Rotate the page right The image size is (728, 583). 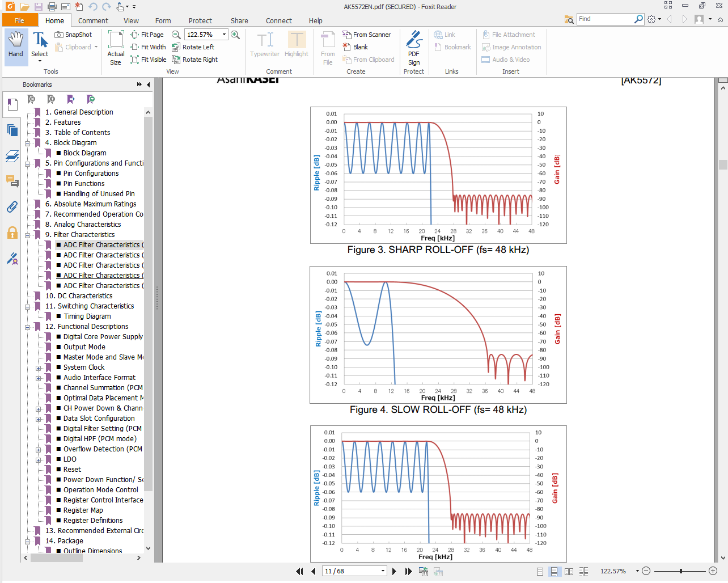coord(194,60)
